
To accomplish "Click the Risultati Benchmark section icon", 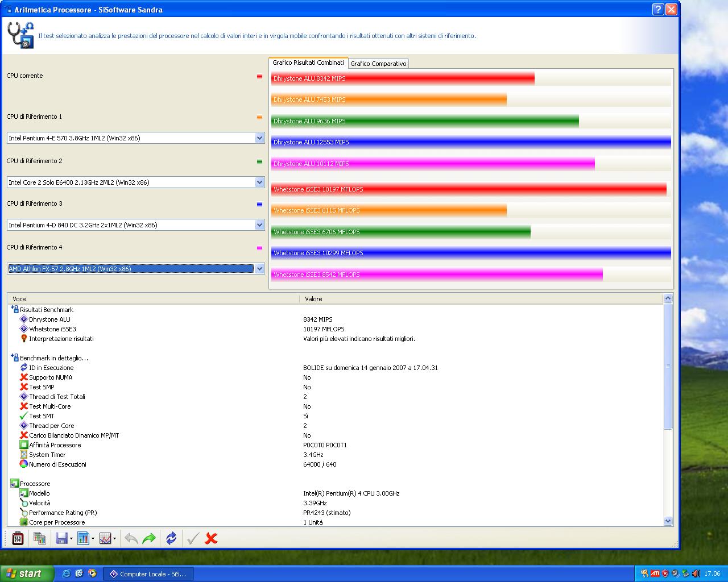I will point(15,310).
